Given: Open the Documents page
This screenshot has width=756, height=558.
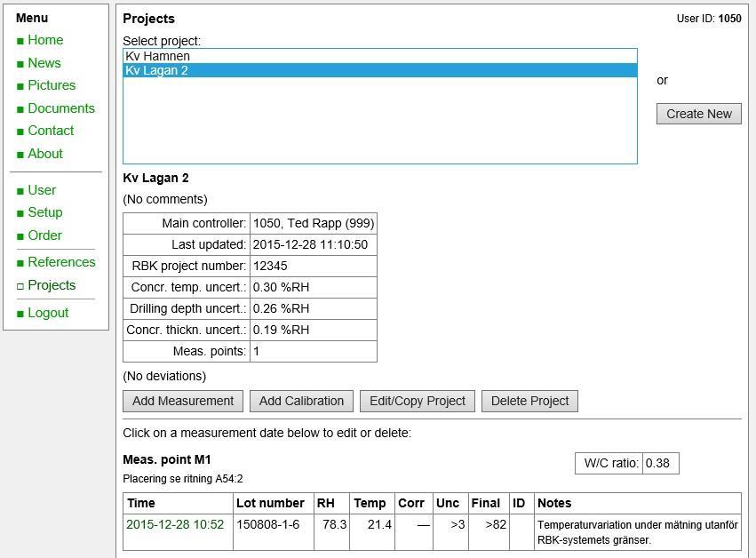Looking at the screenshot, I should pyautogui.click(x=61, y=108).
